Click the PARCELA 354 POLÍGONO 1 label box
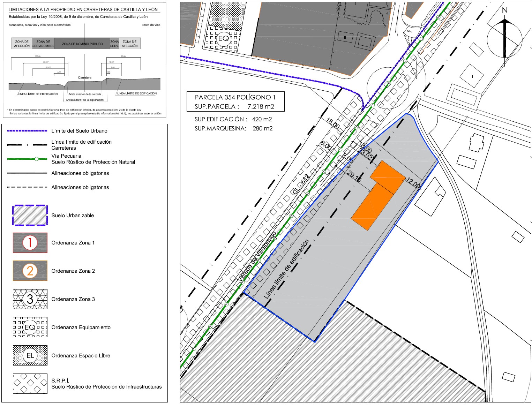 (x=235, y=102)
